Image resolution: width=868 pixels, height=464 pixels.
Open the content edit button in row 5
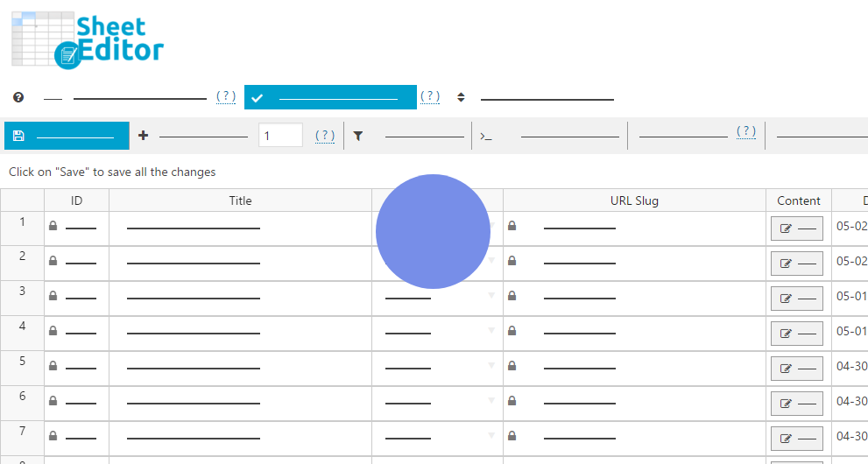pyautogui.click(x=796, y=369)
